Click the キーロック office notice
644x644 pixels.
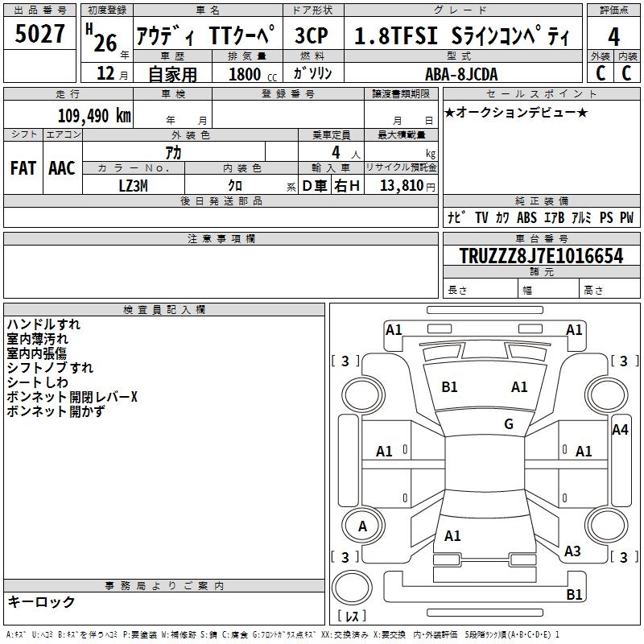(x=41, y=601)
